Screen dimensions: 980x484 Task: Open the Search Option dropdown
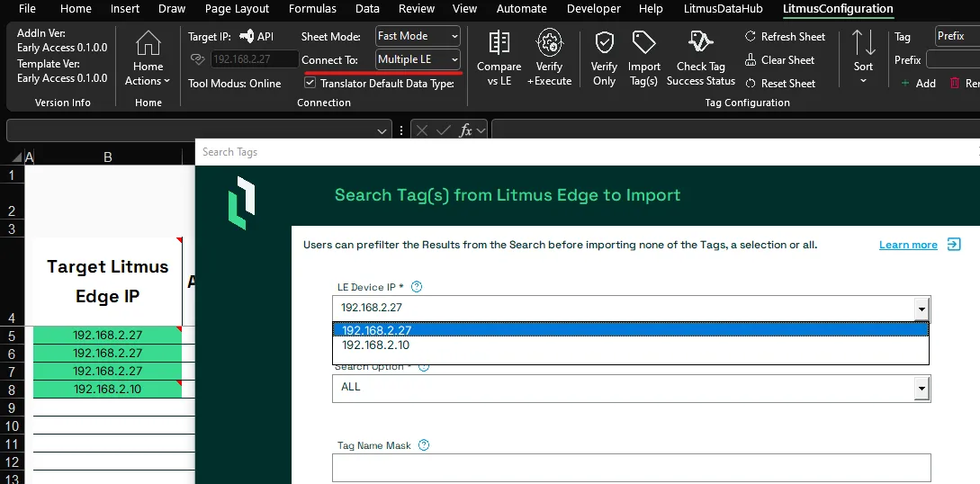pos(922,388)
